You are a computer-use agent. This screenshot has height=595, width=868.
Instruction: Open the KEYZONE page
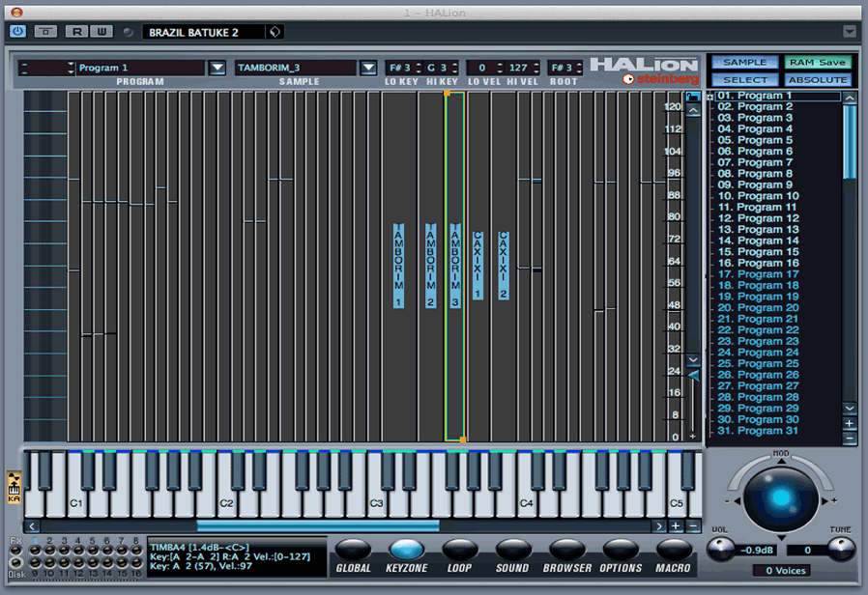[407, 550]
